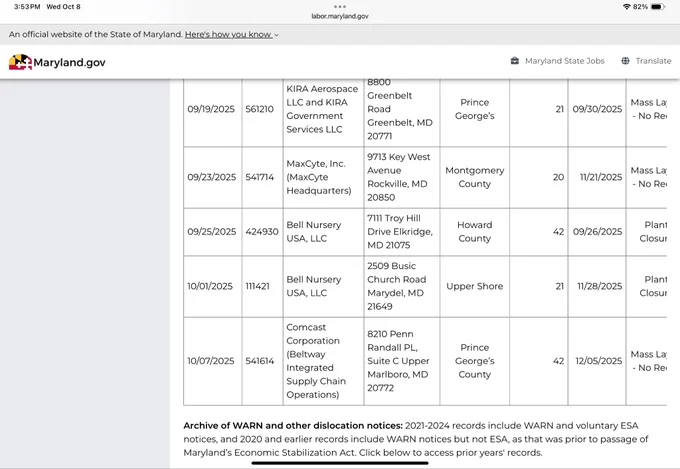
Task: Tap the battery indicator icon
Action: (658, 7)
